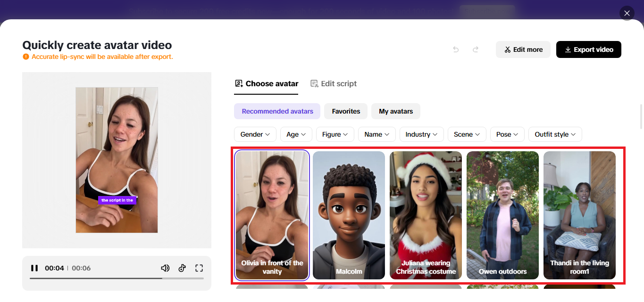Image resolution: width=644 pixels, height=302 pixels.
Task: Click the Export video button
Action: [x=588, y=49]
